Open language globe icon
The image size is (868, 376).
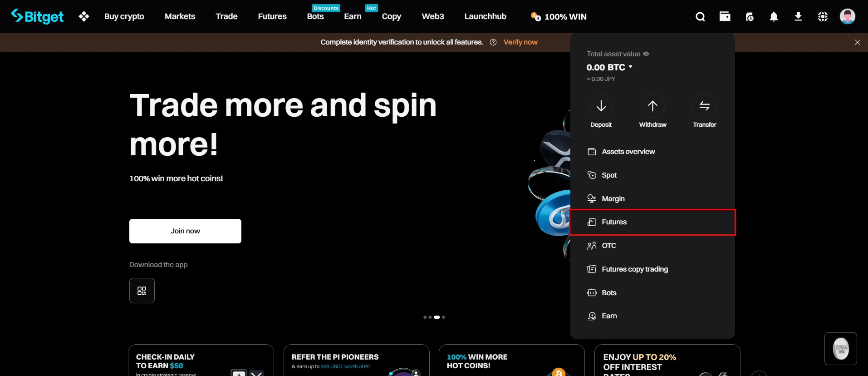823,17
